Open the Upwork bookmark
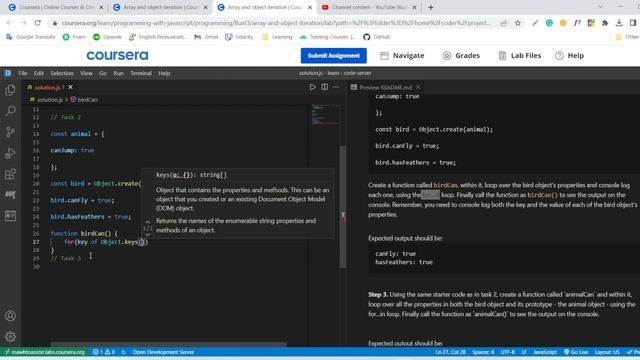The image size is (640, 360). coord(107,37)
